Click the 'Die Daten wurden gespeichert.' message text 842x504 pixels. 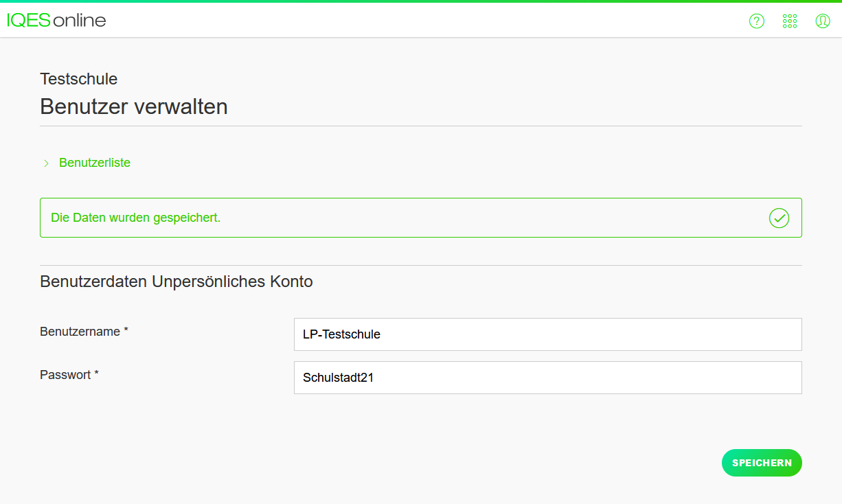click(x=136, y=218)
